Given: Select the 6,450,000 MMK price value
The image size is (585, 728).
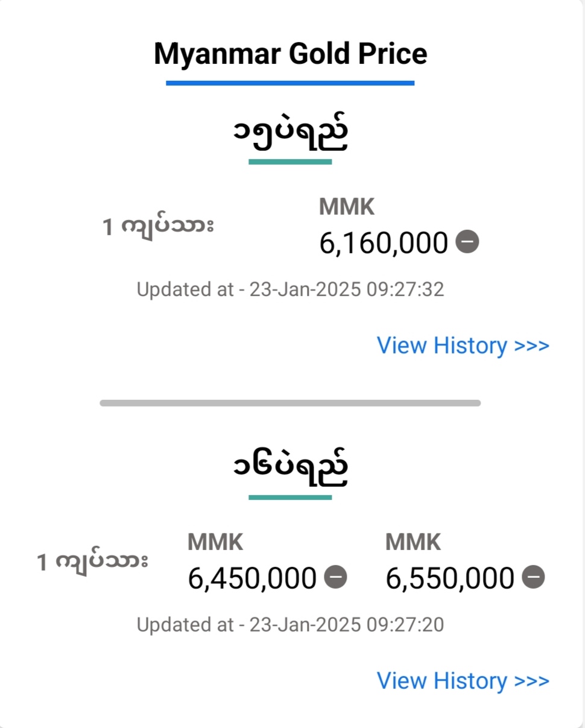Looking at the screenshot, I should click(252, 578).
